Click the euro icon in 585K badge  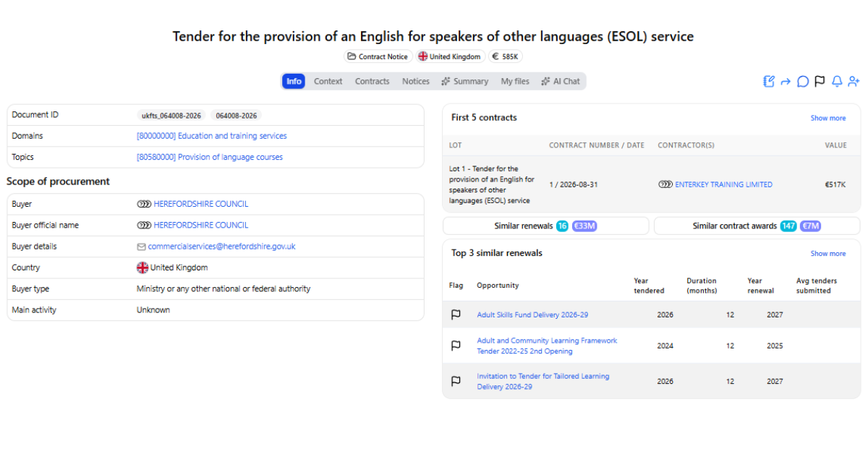(x=495, y=56)
